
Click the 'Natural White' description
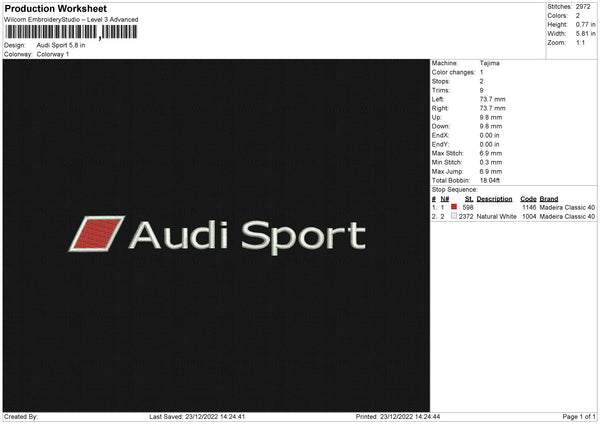497,217
